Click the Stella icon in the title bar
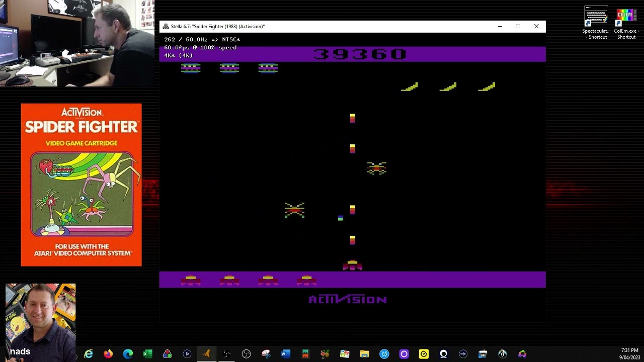This screenshot has height=362, width=644. coord(166,26)
